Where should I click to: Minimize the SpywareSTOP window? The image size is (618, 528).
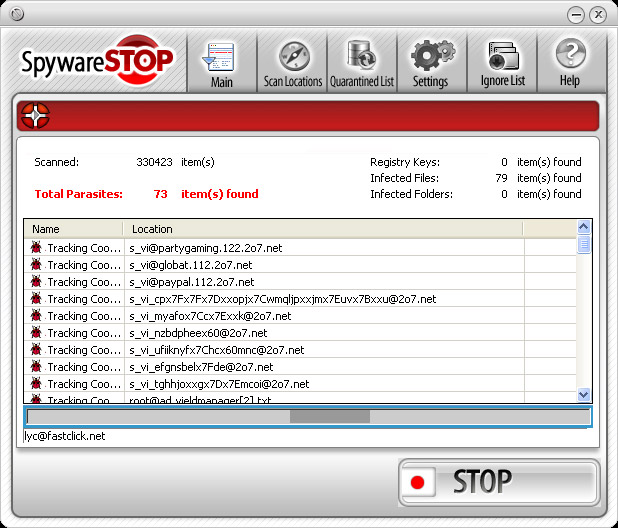pos(576,15)
